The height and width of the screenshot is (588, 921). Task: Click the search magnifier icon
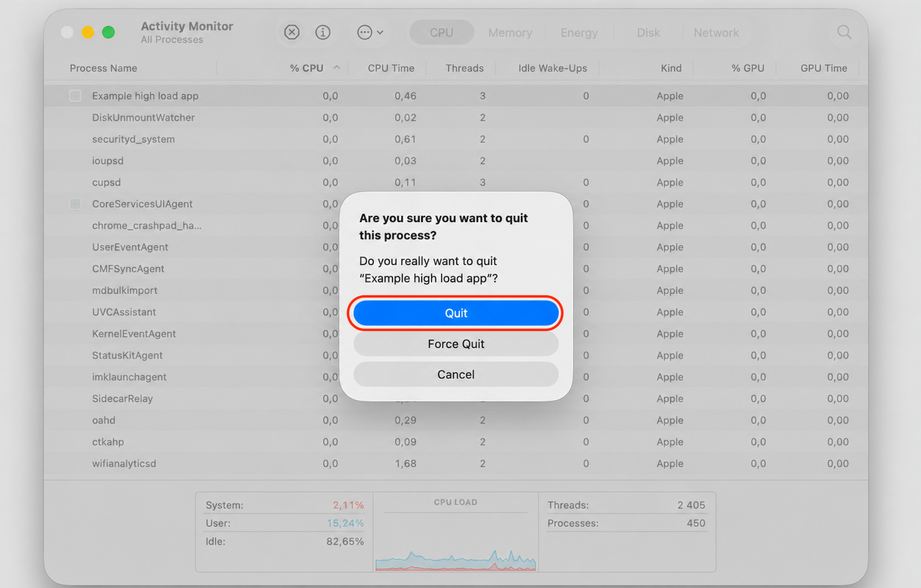pyautogui.click(x=844, y=32)
